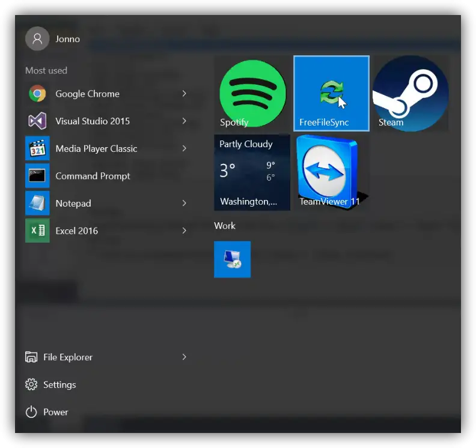Open Settings from its text label
The height and width of the screenshot is (448, 476).
point(59,384)
